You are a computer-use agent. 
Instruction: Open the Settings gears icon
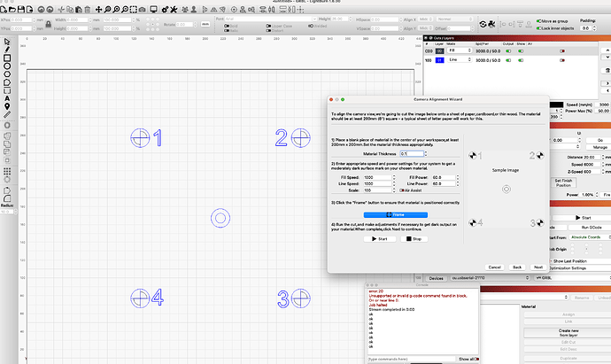coord(166,10)
